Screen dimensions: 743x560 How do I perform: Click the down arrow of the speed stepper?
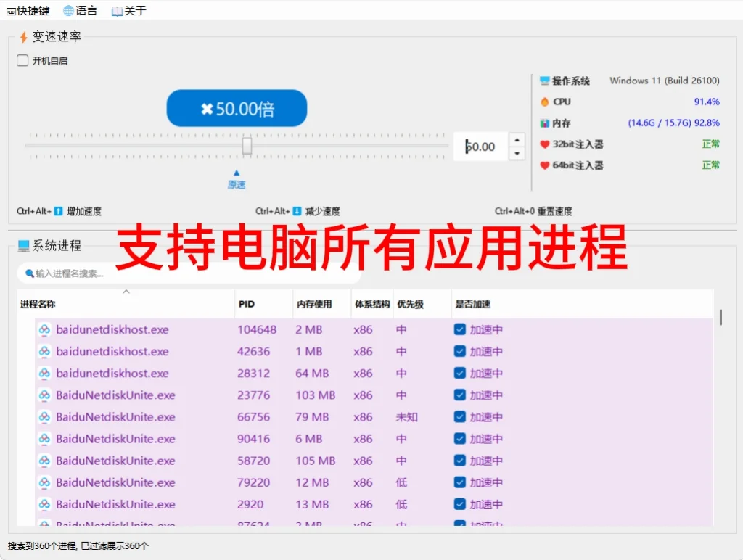coord(515,153)
